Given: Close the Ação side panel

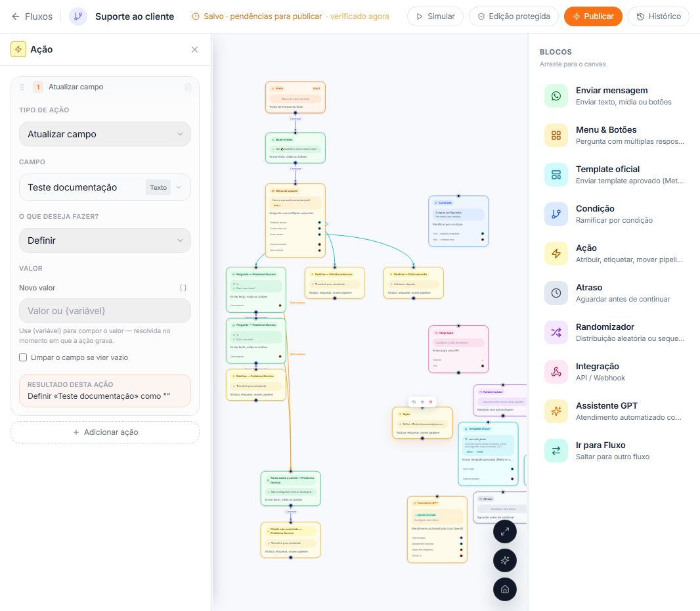Looking at the screenshot, I should pyautogui.click(x=194, y=49).
